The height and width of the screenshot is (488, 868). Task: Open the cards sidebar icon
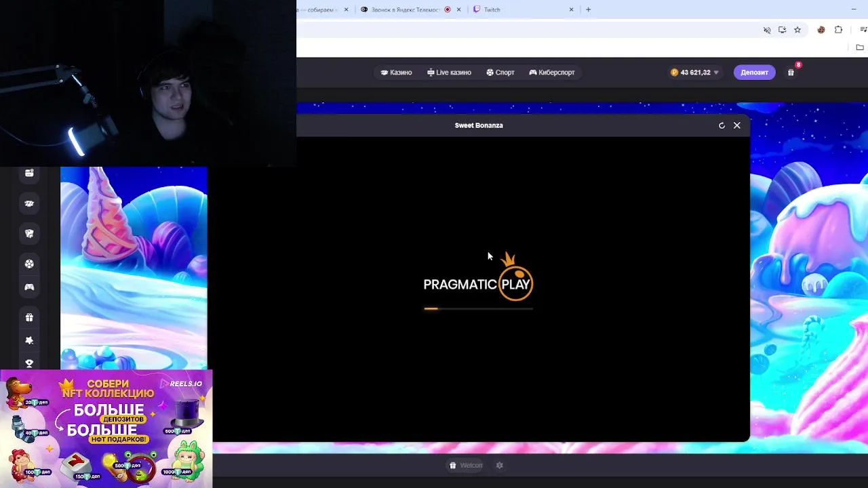[x=29, y=233]
